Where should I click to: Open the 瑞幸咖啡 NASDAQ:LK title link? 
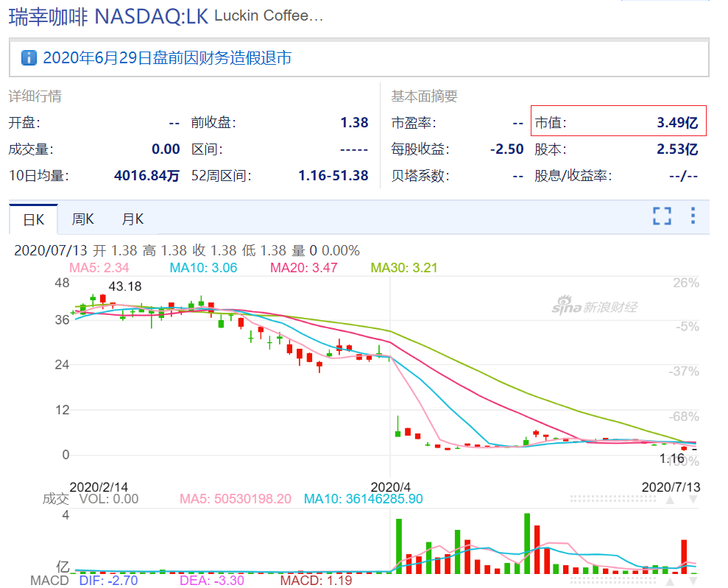[x=108, y=17]
